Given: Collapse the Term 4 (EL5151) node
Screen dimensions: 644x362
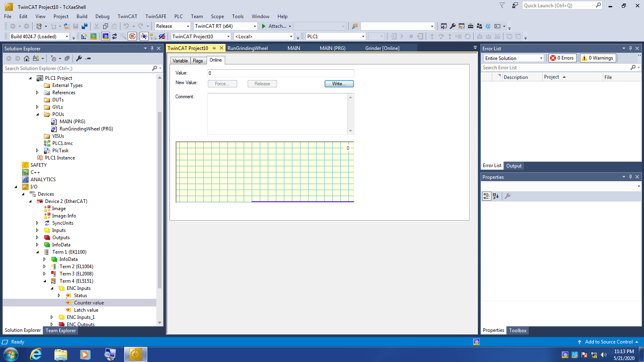Looking at the screenshot, I should 45,281.
